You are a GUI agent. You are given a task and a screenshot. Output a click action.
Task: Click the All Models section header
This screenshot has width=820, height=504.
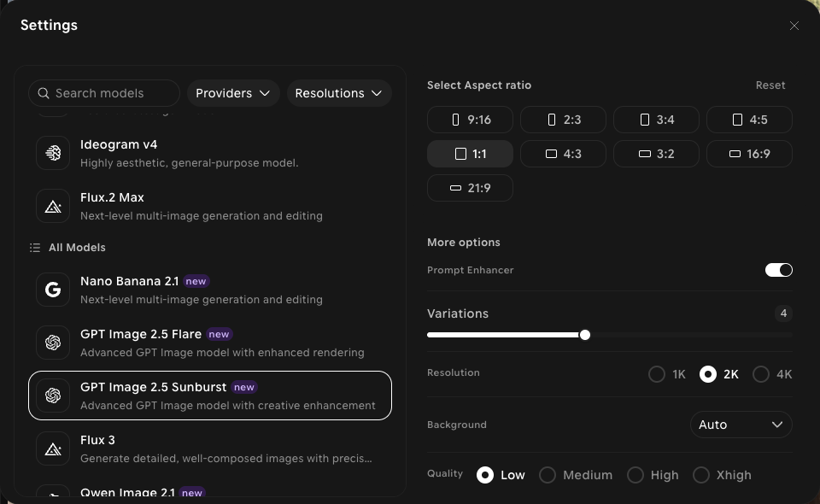pyautogui.click(x=77, y=247)
